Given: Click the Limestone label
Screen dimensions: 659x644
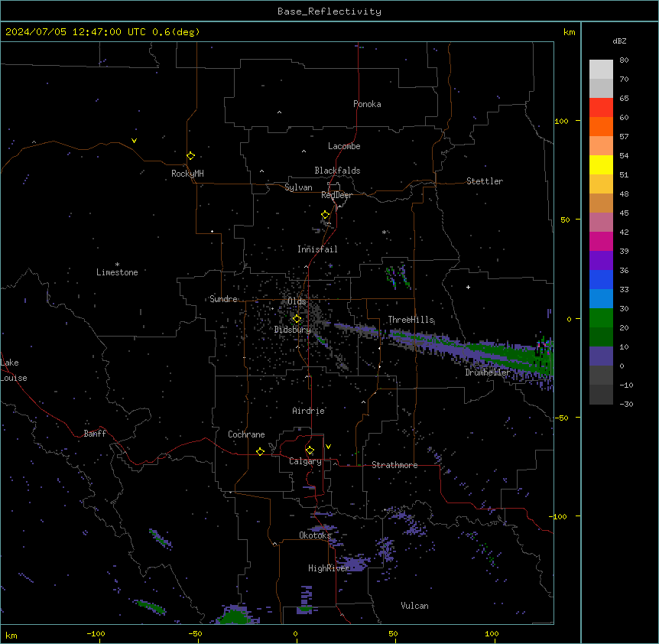Looking at the screenshot, I should coord(117,272).
